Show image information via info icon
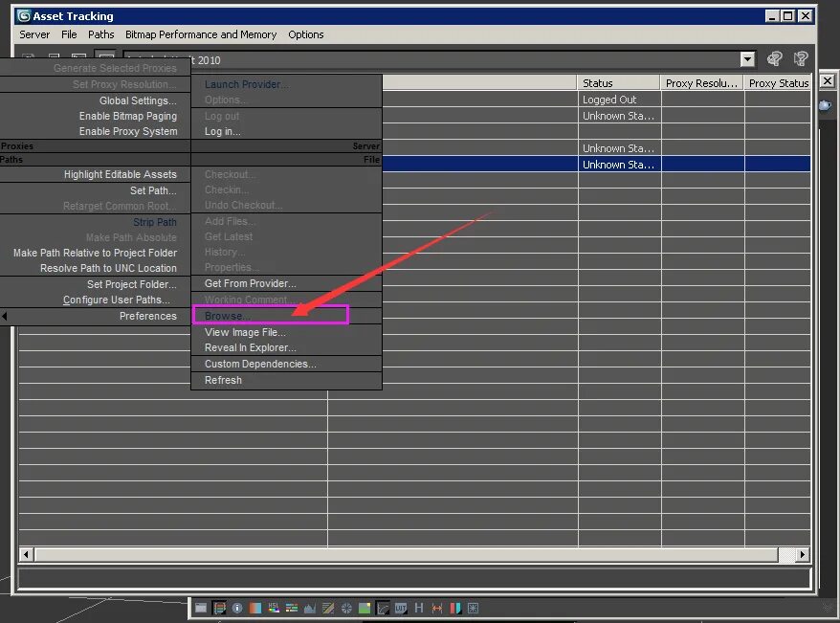This screenshot has width=840, height=623. (x=237, y=608)
